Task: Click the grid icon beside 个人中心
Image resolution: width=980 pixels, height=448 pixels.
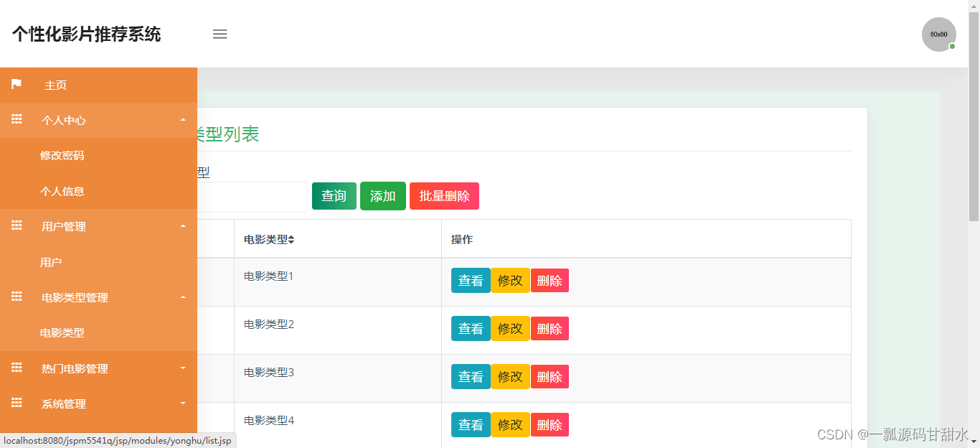Action: coord(17,120)
